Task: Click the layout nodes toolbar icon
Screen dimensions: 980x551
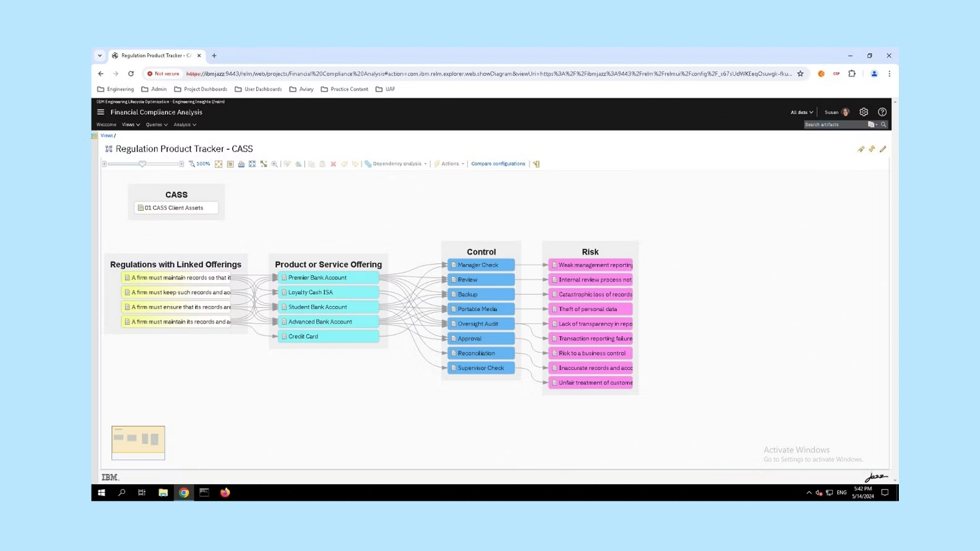Action: 264,164
